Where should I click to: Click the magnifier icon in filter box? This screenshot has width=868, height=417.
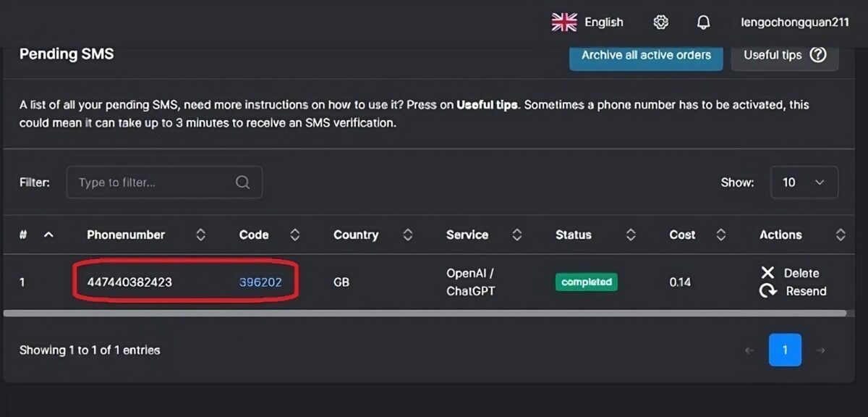[243, 182]
